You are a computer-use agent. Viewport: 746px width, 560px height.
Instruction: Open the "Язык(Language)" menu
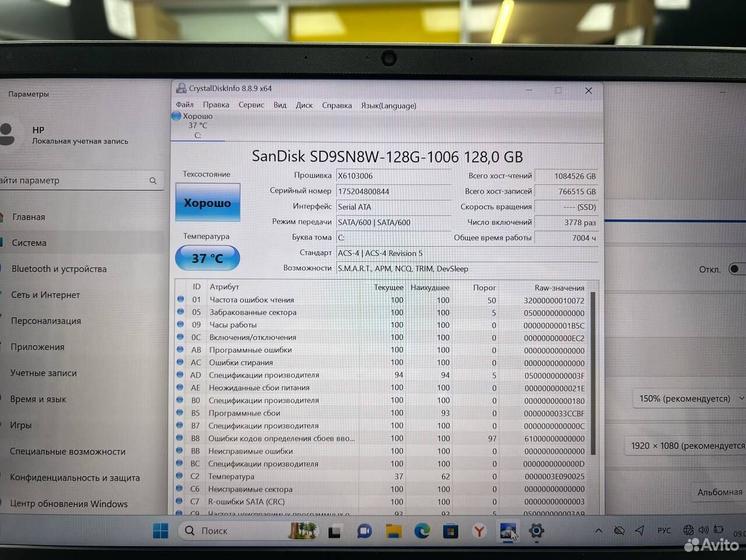[x=388, y=105]
